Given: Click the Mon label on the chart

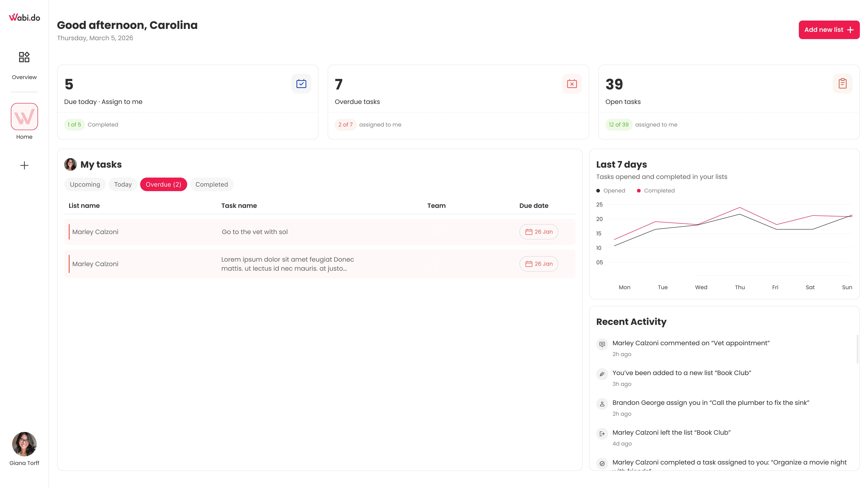Looking at the screenshot, I should [624, 287].
